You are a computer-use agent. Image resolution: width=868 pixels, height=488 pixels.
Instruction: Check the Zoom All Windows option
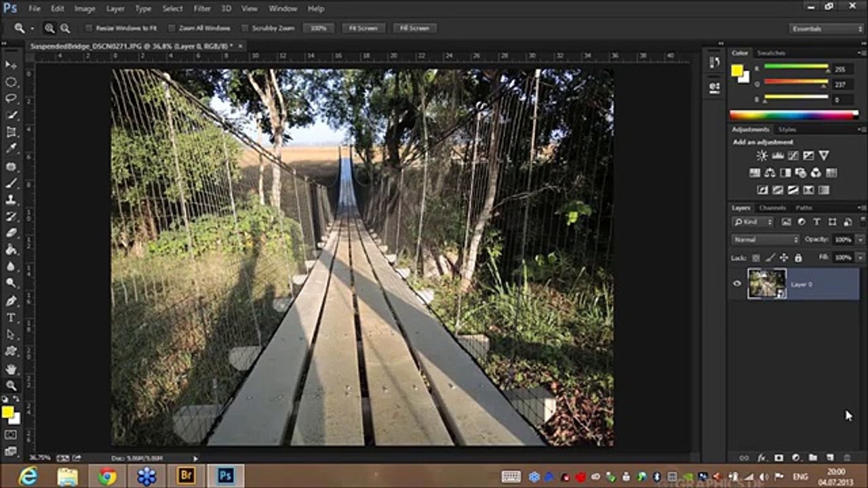(172, 28)
